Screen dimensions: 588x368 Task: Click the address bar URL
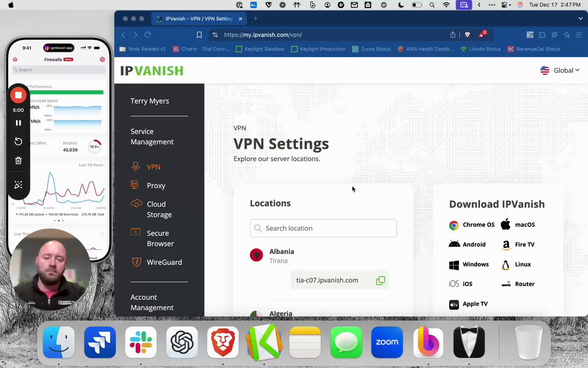tap(263, 35)
